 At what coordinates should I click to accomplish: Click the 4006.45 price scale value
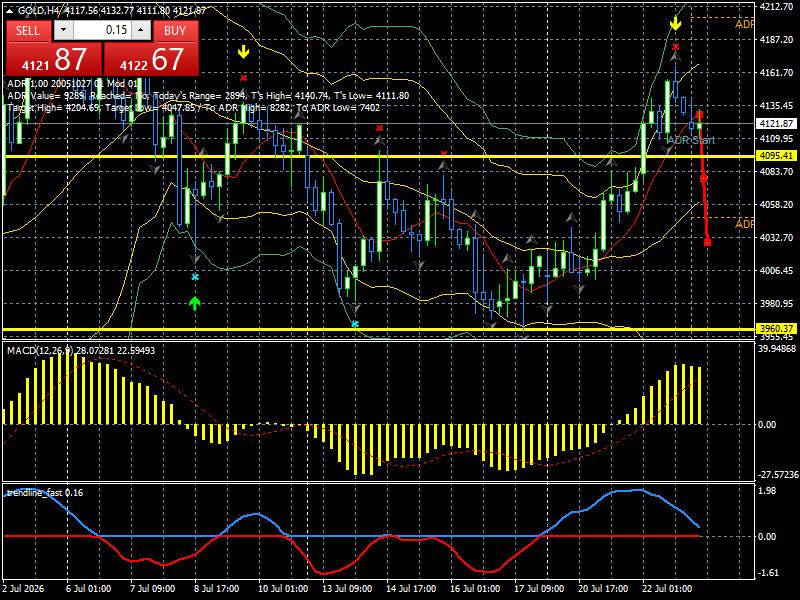pyautogui.click(x=776, y=270)
